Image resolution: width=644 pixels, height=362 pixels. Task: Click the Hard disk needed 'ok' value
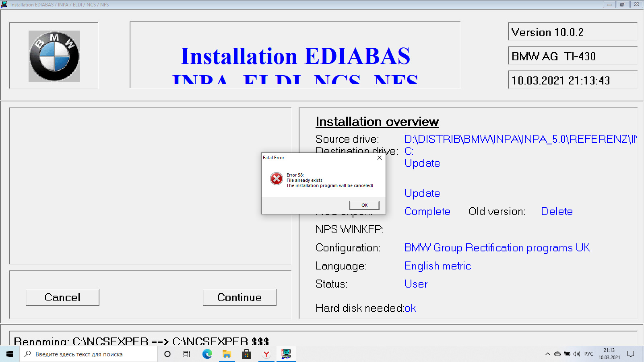(410, 308)
